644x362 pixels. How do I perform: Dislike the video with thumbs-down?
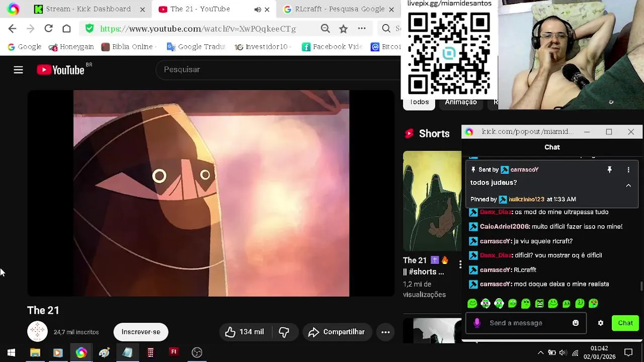click(284, 332)
